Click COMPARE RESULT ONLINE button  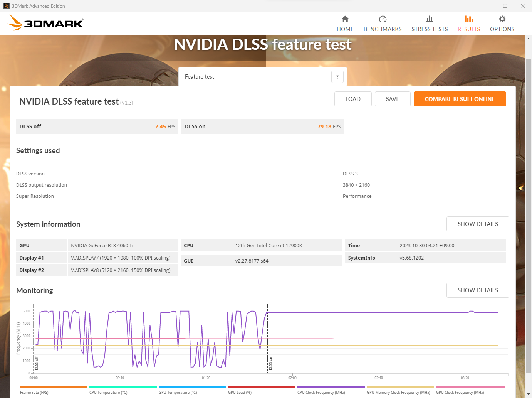tap(460, 99)
